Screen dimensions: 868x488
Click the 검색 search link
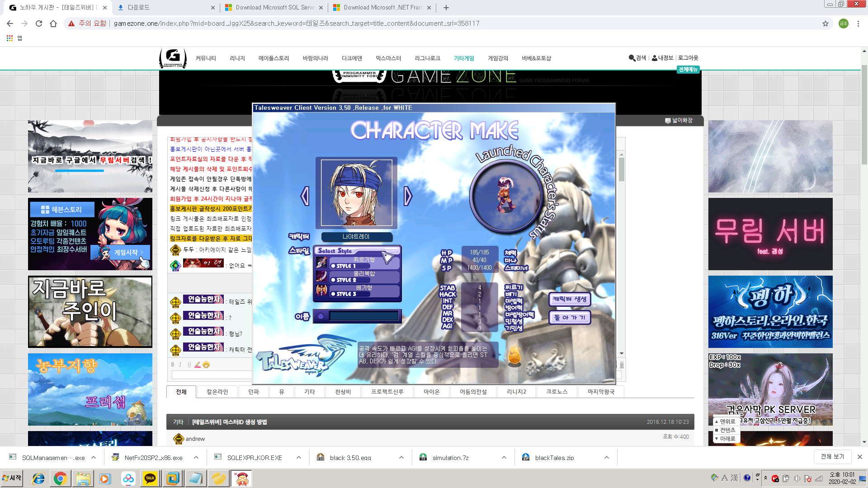click(x=637, y=58)
